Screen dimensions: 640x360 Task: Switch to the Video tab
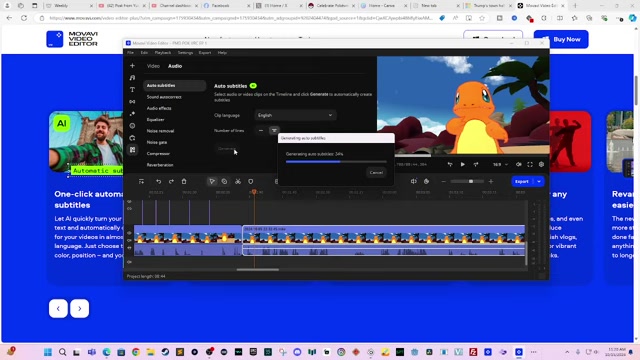pos(153,66)
